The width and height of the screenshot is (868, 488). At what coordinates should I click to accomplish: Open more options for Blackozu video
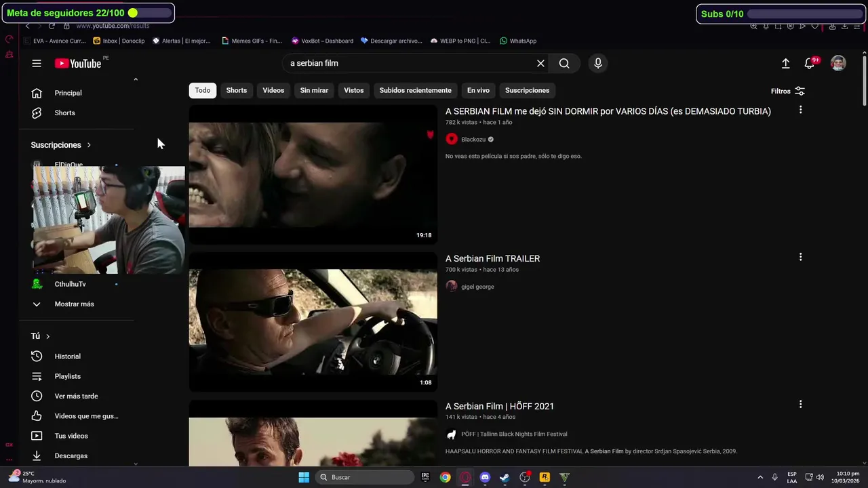(800, 110)
